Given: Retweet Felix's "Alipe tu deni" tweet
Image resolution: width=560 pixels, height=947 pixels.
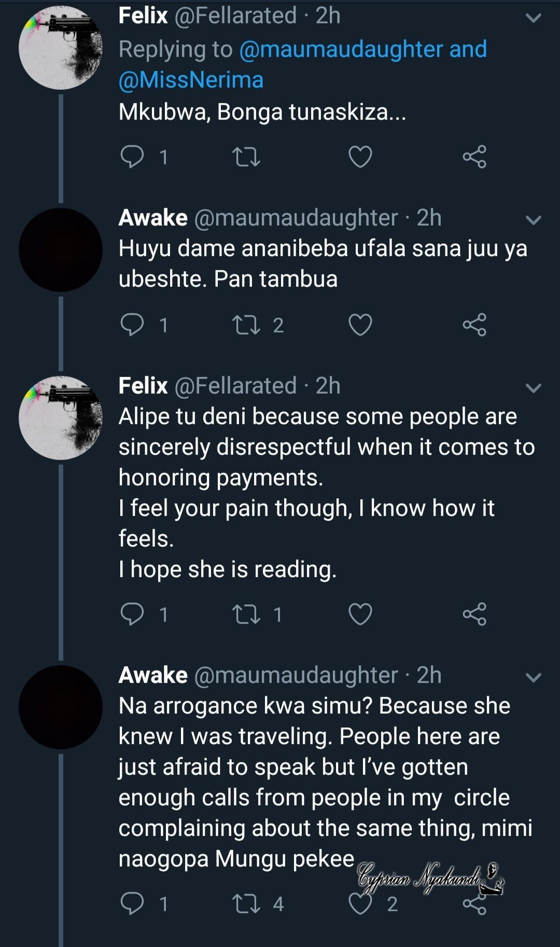Looking at the screenshot, I should [x=246, y=615].
